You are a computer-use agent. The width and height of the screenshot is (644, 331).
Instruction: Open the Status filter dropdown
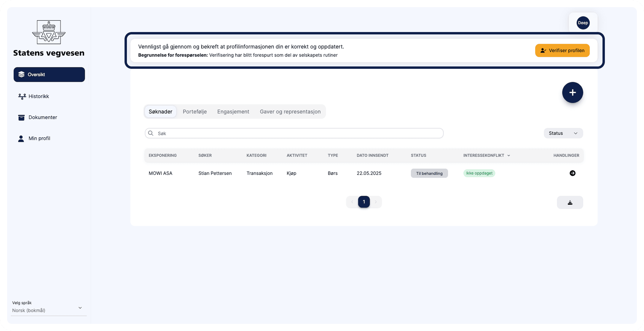coord(563,133)
